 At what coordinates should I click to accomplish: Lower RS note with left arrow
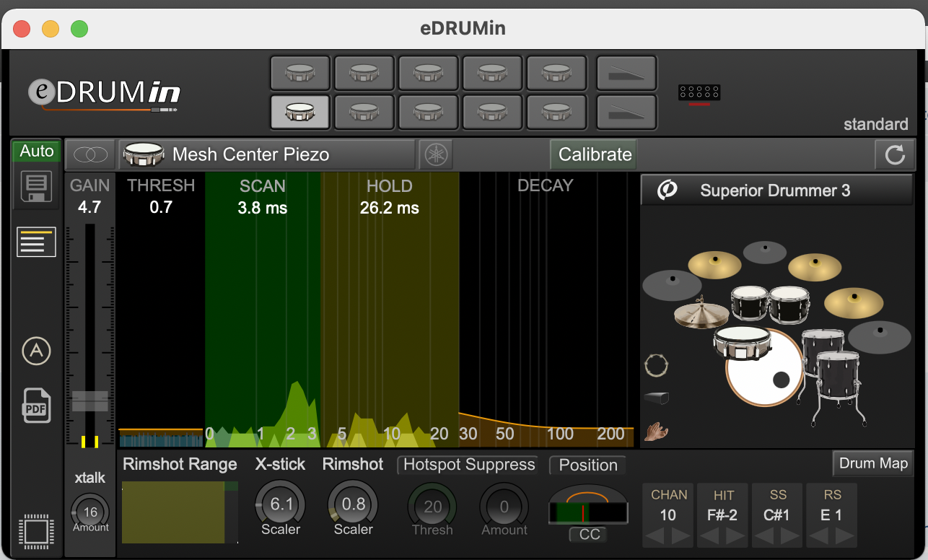pos(819,536)
